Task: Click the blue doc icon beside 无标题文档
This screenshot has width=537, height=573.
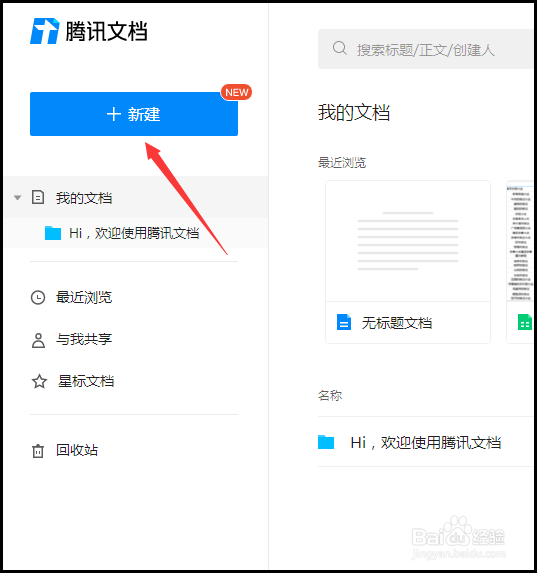Action: click(x=344, y=322)
